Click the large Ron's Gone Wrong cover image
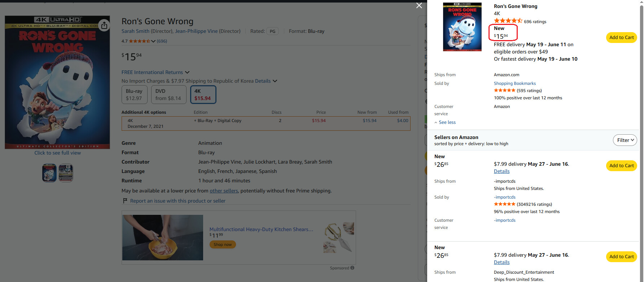 [57, 82]
